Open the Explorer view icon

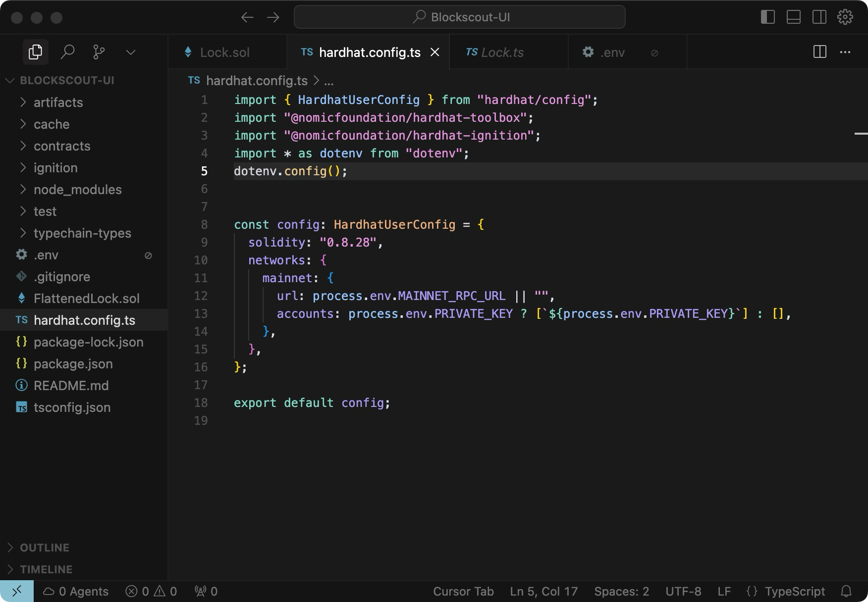click(35, 52)
